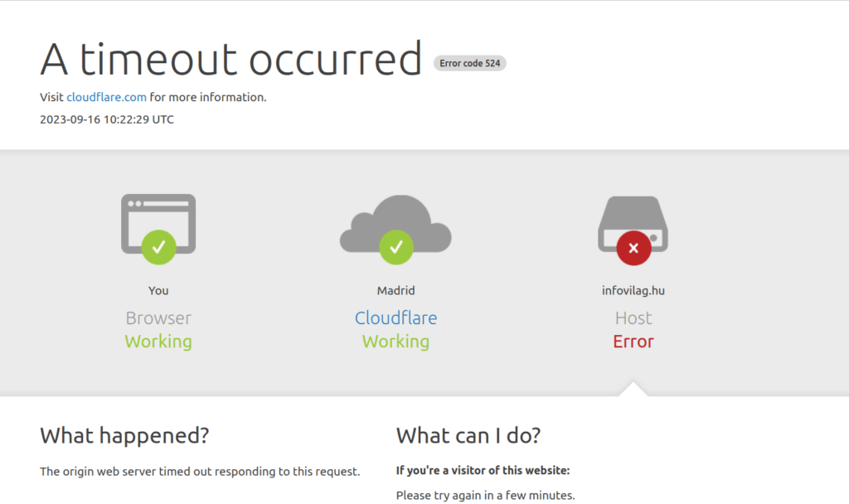The width and height of the screenshot is (849, 504).
Task: Click the Error code 524 badge
Action: coord(470,63)
